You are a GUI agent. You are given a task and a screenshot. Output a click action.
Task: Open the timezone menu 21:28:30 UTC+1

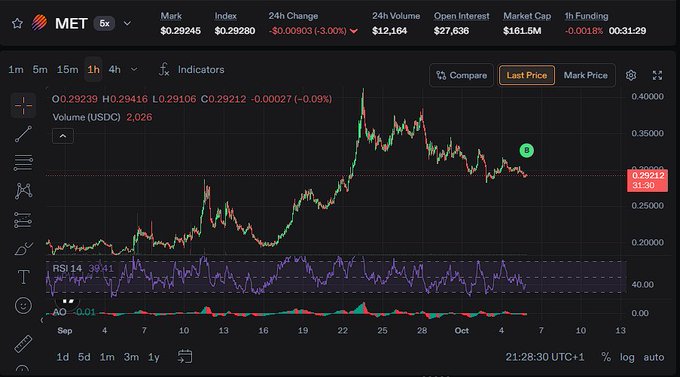point(545,357)
